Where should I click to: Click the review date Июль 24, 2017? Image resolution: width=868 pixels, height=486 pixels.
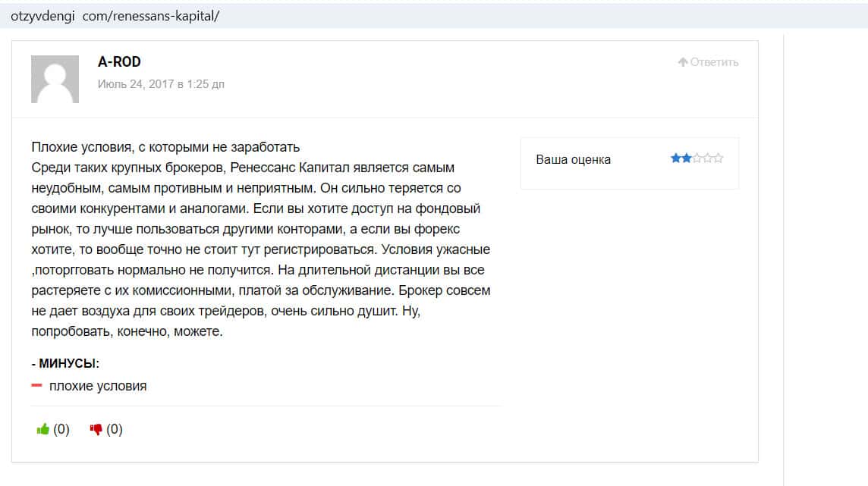pos(161,84)
